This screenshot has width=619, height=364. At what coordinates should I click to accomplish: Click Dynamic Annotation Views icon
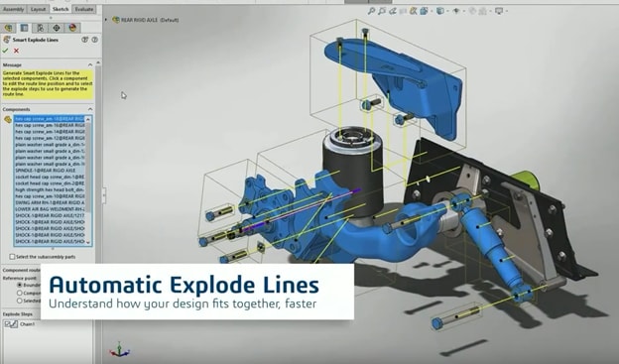[x=413, y=11]
